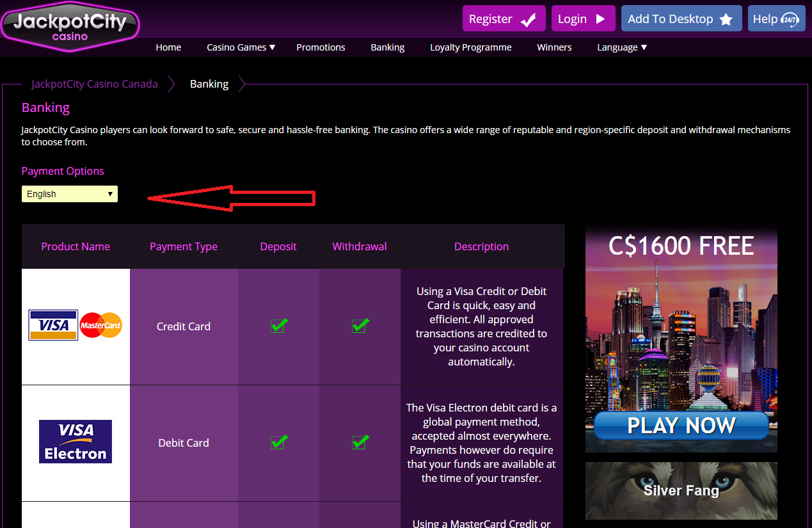Click the Visa card logo

(53, 325)
